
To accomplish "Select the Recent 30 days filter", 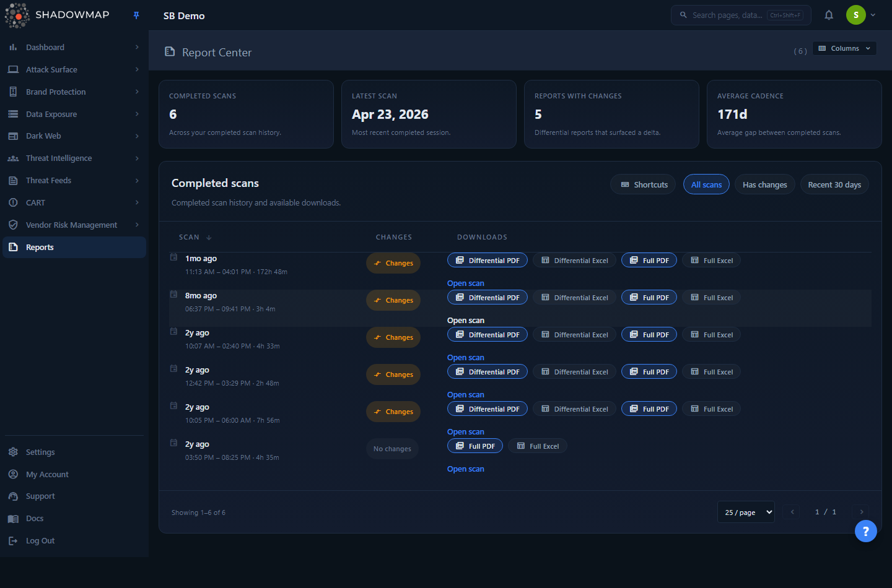I will click(x=834, y=184).
